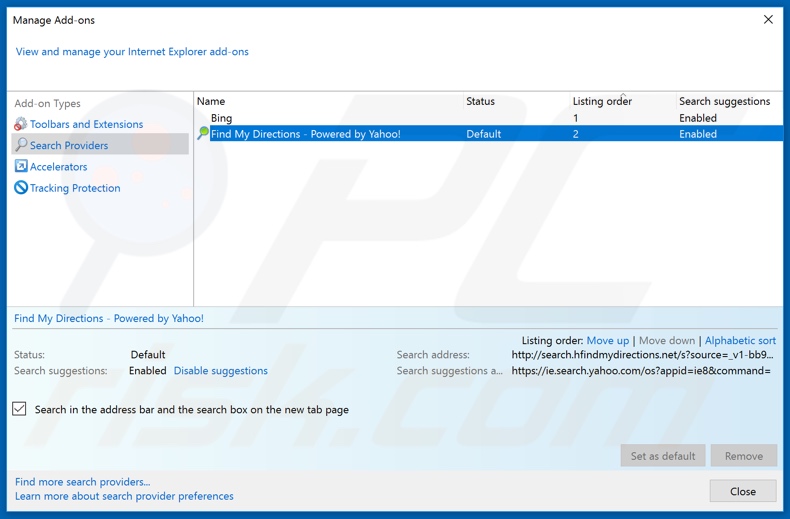Click the Tracking Protection blocked icon
The height and width of the screenshot is (519, 790).
(x=21, y=188)
